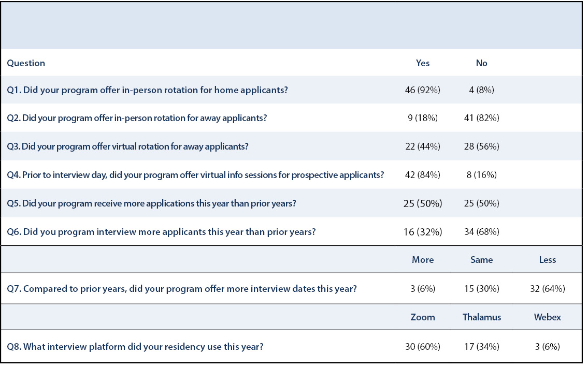Click the 46 (92%) cell
This screenshot has width=588, height=369.
click(423, 90)
